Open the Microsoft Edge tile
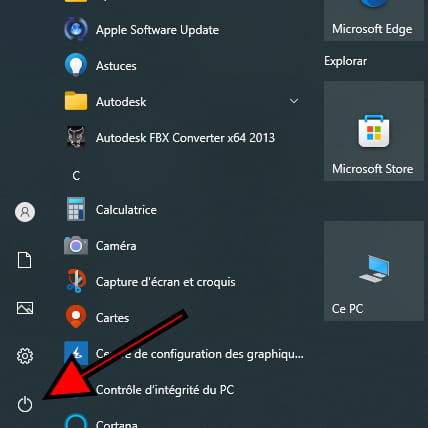The width and height of the screenshot is (428, 428). [x=374, y=20]
